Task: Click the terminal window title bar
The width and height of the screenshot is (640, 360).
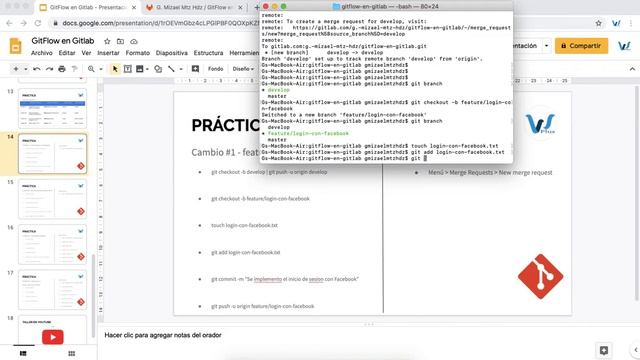Action: (386, 6)
